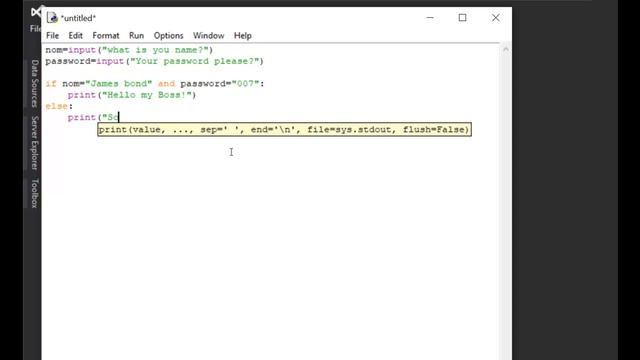
Task: Click the unfinished print("So line
Action: pyautogui.click(x=93, y=118)
